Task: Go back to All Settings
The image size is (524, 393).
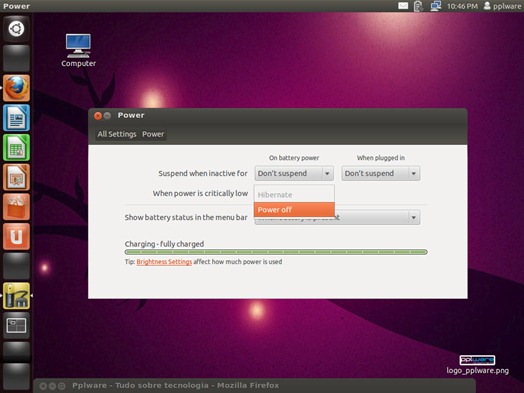Action: (x=117, y=134)
